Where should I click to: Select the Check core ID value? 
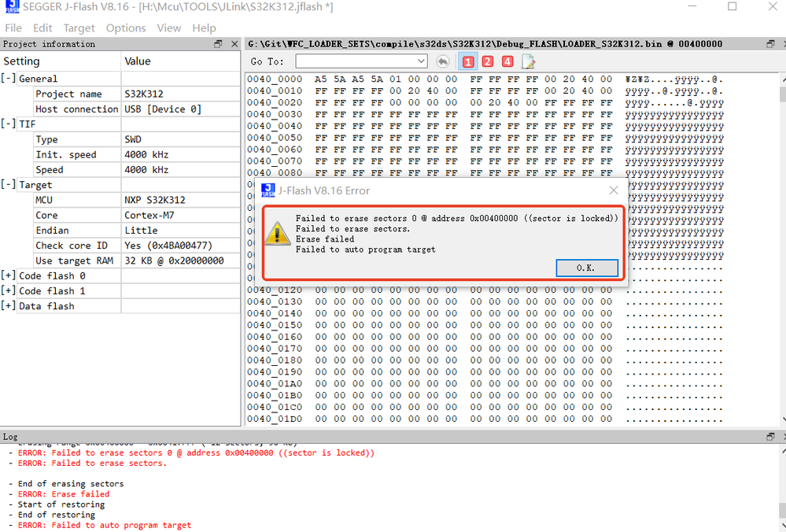pos(168,246)
